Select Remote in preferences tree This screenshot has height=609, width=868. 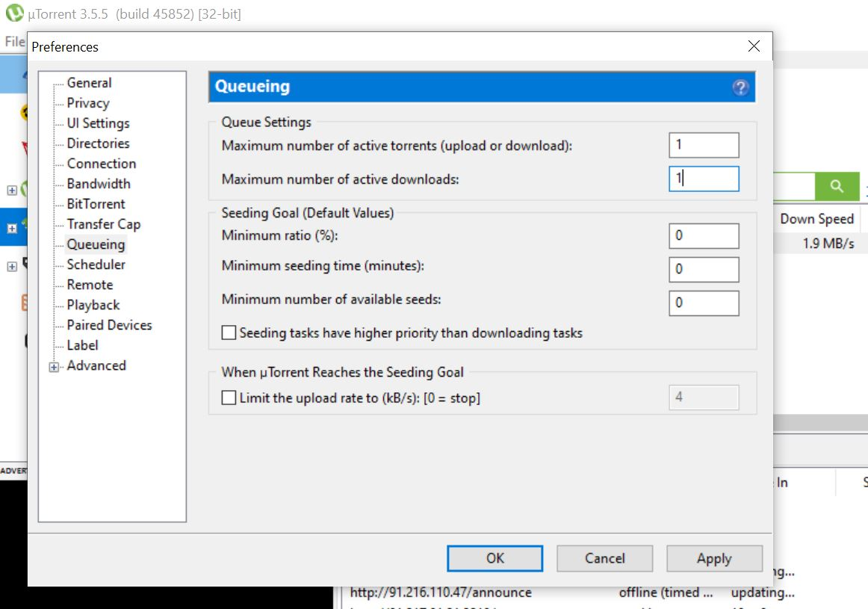click(x=90, y=285)
